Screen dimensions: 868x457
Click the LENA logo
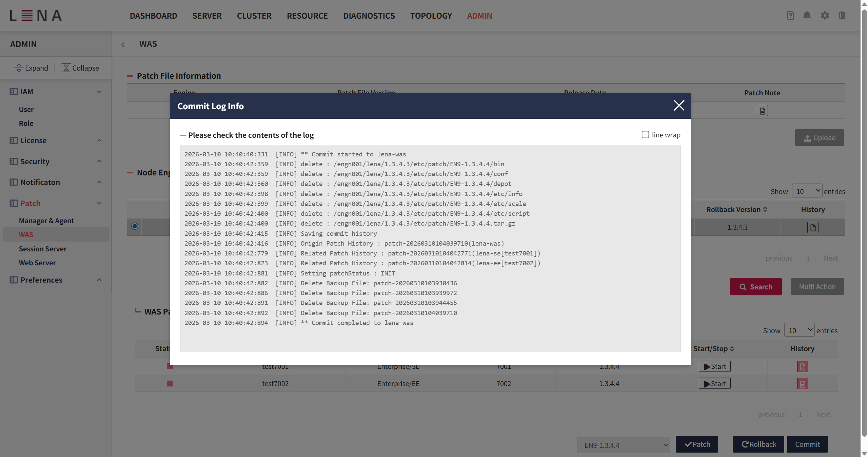coord(36,16)
